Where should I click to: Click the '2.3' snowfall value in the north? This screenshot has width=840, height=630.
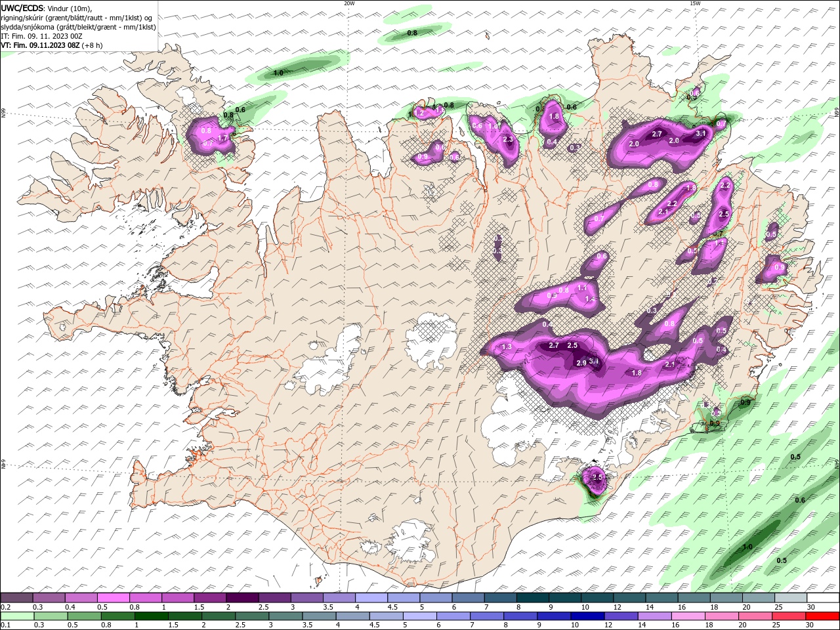tap(507, 139)
